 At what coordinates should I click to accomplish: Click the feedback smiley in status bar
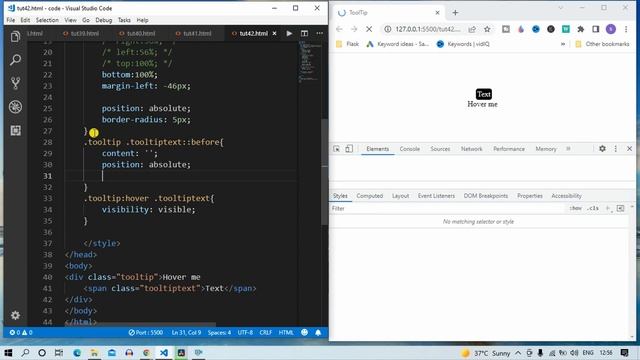point(304,333)
